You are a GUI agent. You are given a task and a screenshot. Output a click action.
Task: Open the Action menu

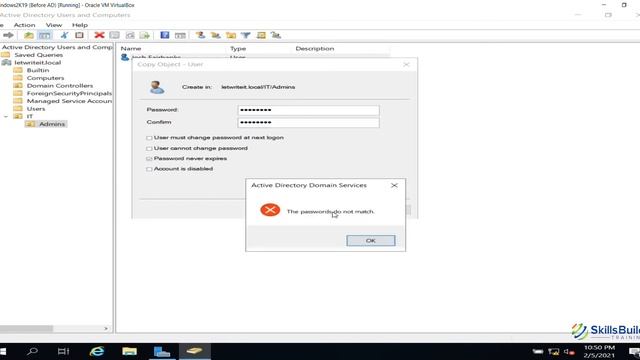[x=24, y=25]
